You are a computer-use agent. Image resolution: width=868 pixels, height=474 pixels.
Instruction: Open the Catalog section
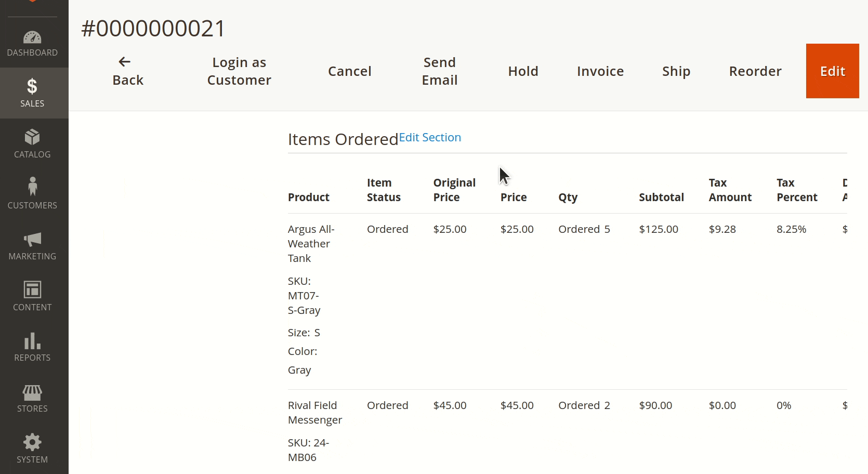(x=32, y=143)
